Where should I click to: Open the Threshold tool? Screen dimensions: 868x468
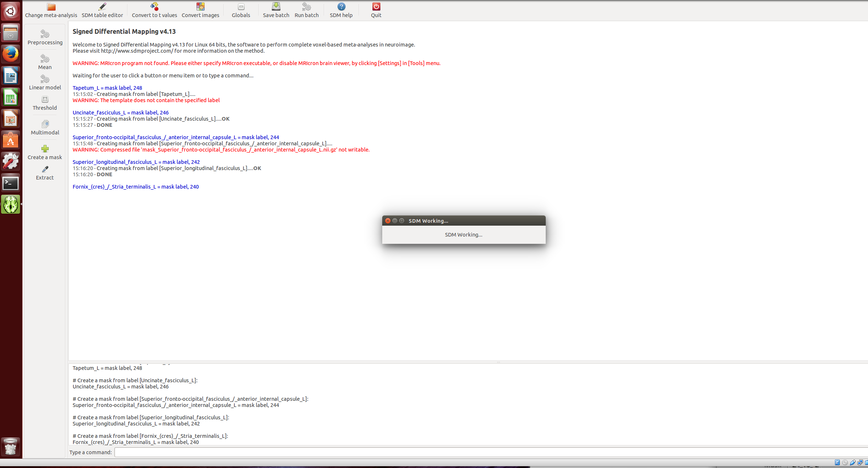45,103
